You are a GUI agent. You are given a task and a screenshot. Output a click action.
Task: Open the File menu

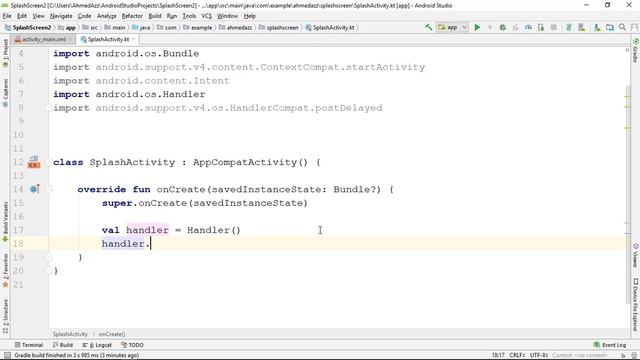point(7,16)
